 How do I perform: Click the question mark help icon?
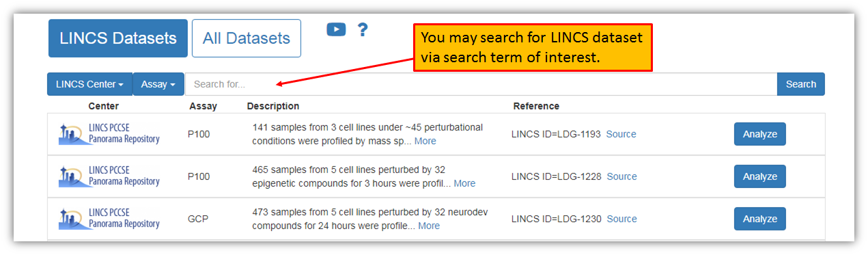click(363, 29)
